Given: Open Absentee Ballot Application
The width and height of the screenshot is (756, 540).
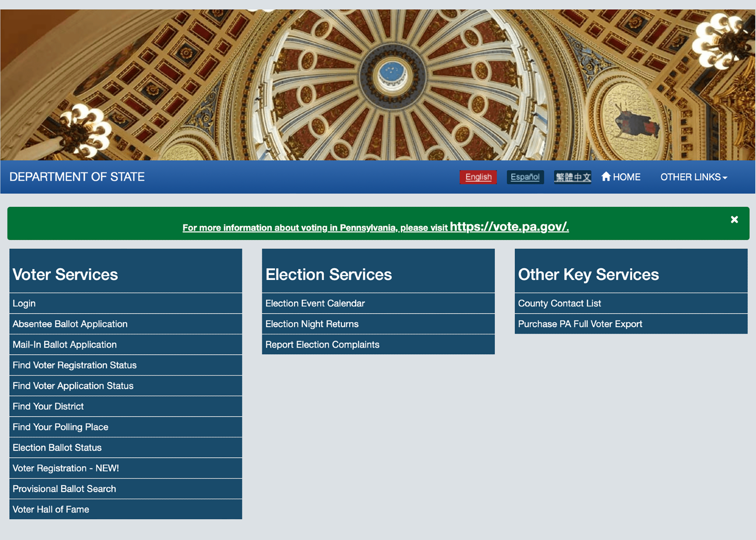Looking at the screenshot, I should tap(70, 324).
